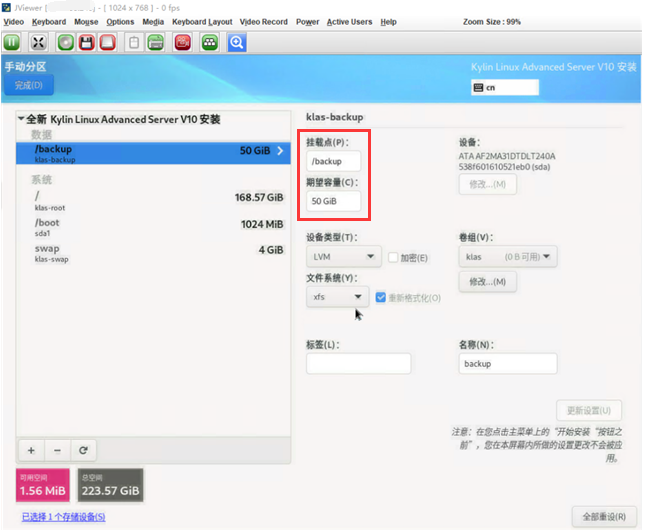The height and width of the screenshot is (532, 646).
Task: Click the 标签(L) label input field
Action: point(358,363)
